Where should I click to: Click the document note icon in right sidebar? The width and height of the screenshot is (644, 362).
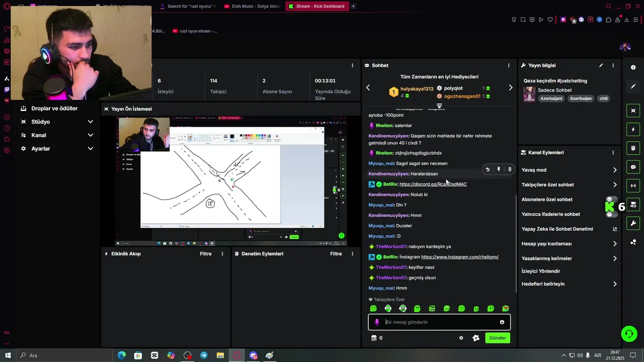633,148
